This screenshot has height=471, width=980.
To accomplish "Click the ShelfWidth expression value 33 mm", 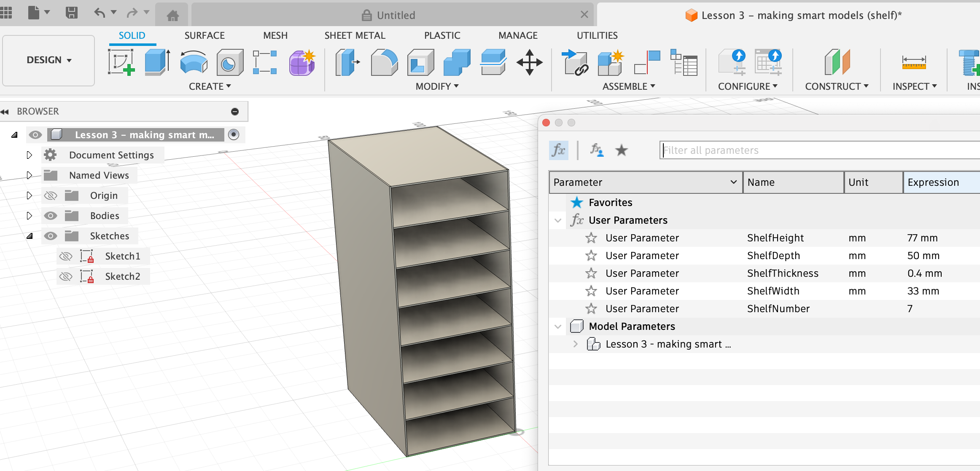I will [x=923, y=291].
